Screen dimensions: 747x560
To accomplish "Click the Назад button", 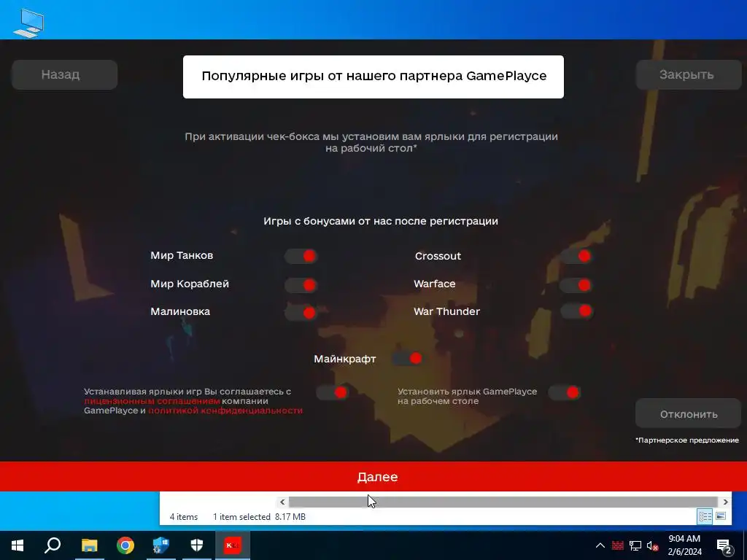I will point(64,75).
